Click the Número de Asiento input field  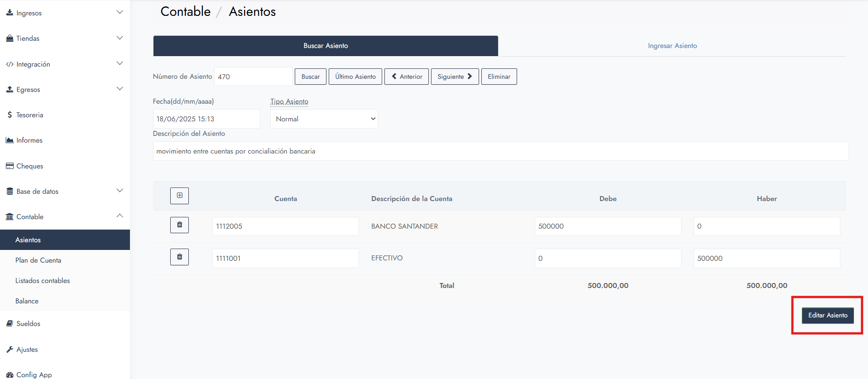pyautogui.click(x=253, y=77)
